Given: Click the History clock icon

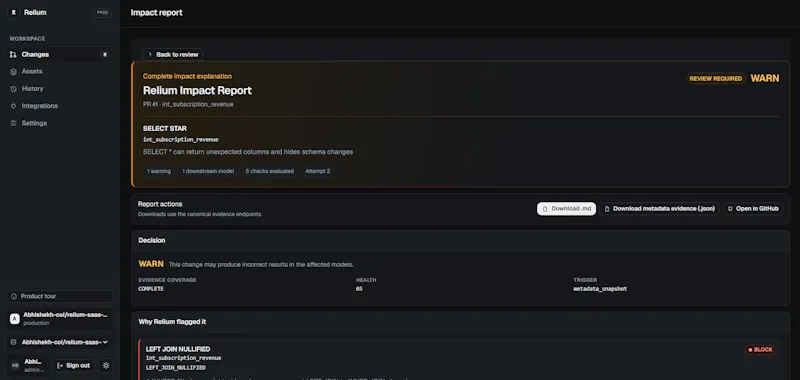Looking at the screenshot, I should point(13,89).
